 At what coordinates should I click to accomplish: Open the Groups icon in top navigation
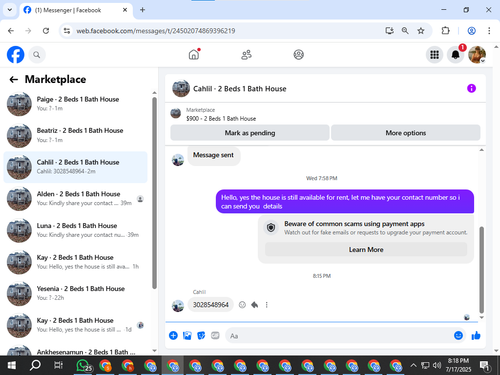coord(298,55)
